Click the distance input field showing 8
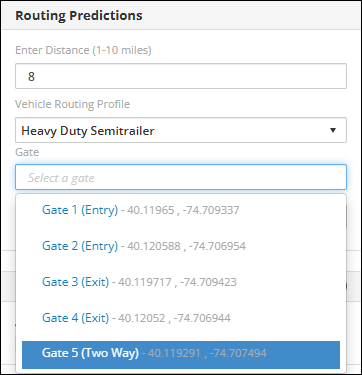This screenshot has height=375, width=362. pyautogui.click(x=181, y=76)
